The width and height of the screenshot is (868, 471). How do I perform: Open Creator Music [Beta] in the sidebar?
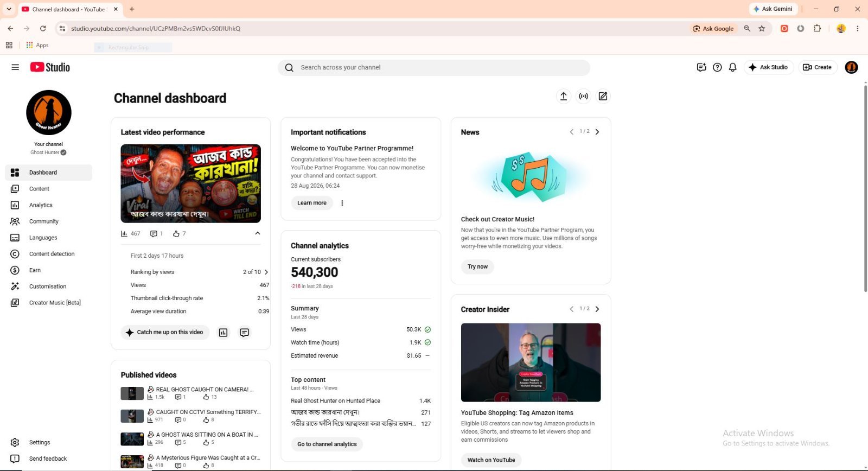(49, 303)
